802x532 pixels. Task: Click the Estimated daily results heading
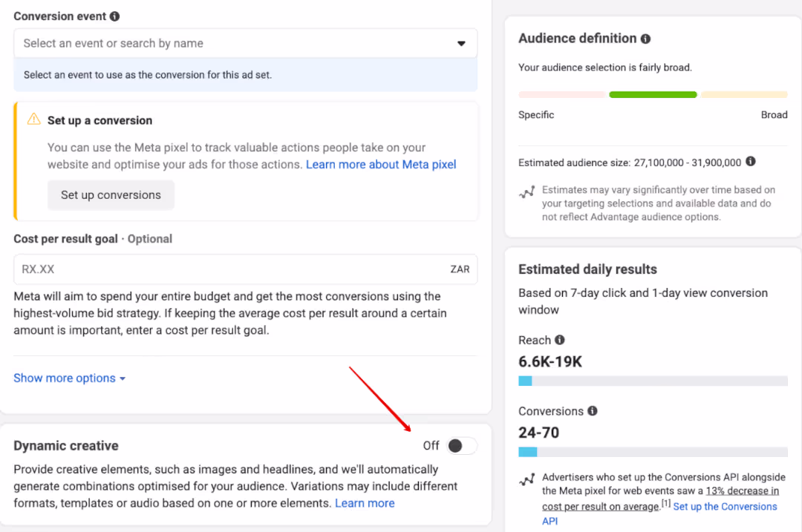point(587,269)
